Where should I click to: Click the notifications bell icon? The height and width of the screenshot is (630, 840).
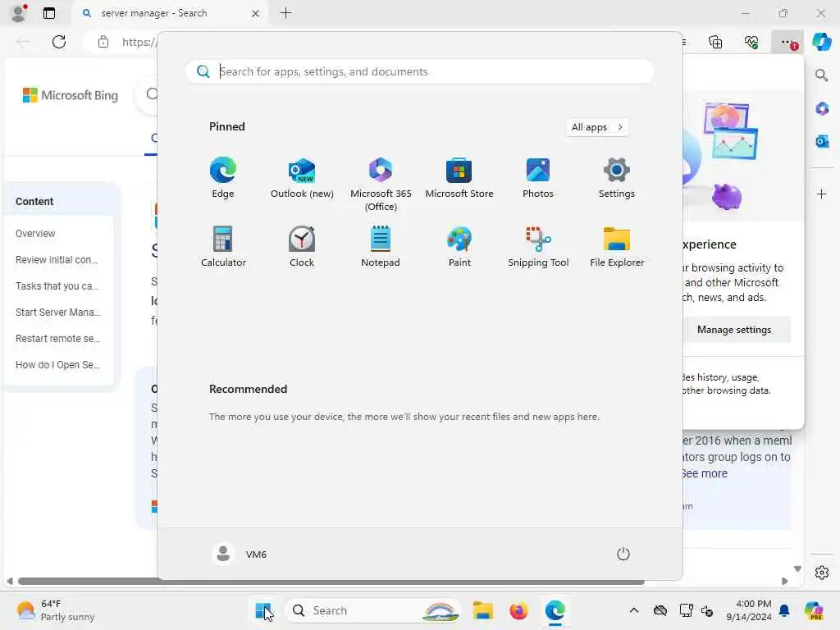(784, 610)
